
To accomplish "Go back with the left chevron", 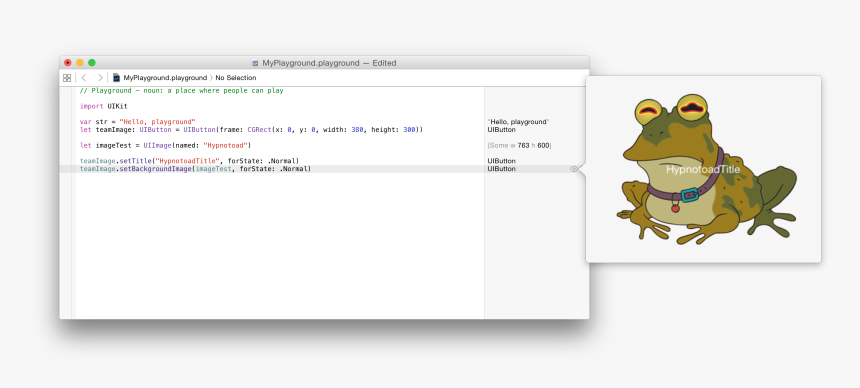I will tap(83, 78).
